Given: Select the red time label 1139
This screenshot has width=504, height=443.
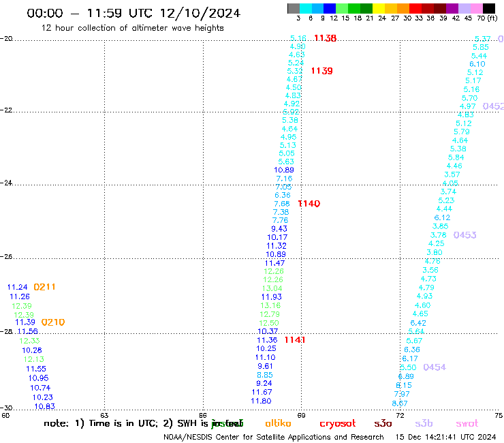Looking at the screenshot, I should pyautogui.click(x=321, y=71).
